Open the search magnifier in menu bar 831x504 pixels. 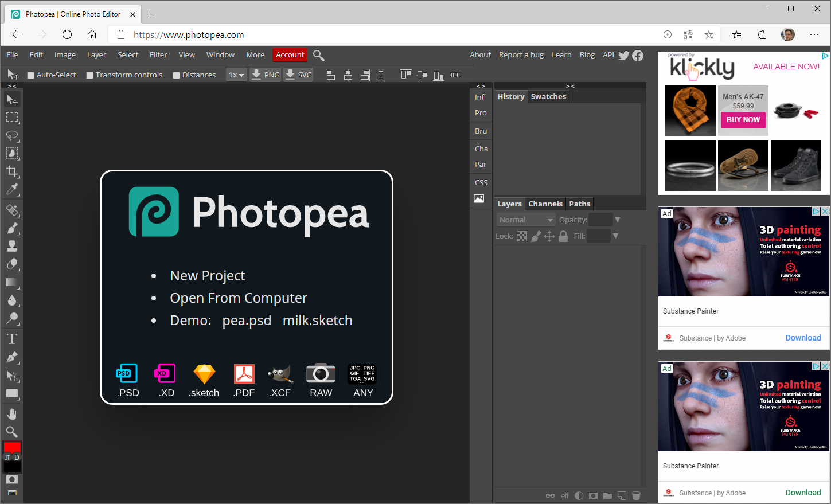(x=319, y=55)
